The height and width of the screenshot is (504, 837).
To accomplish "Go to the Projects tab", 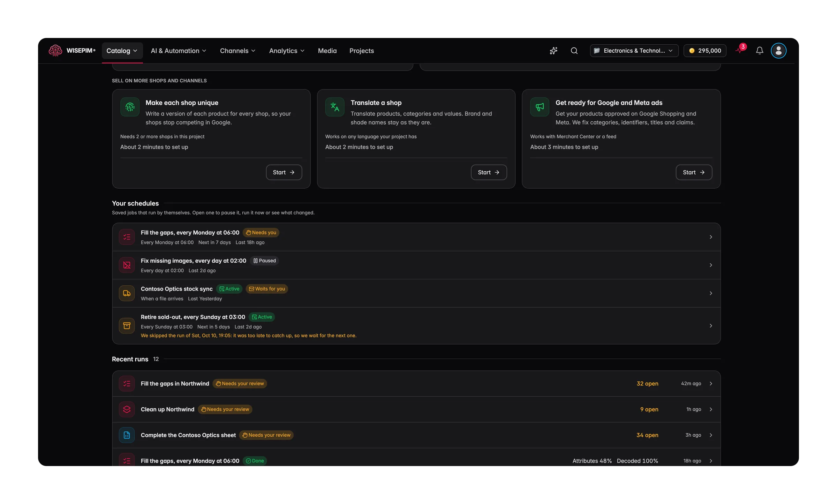I will 362,51.
